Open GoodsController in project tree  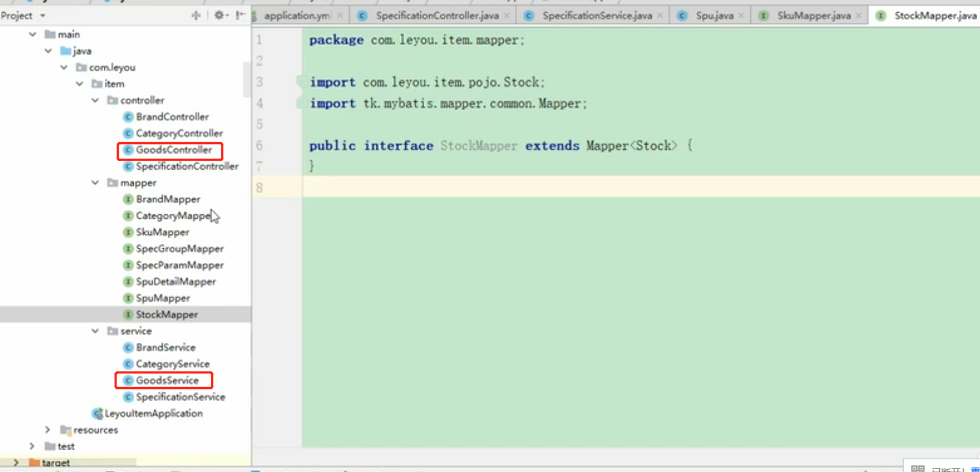(174, 150)
